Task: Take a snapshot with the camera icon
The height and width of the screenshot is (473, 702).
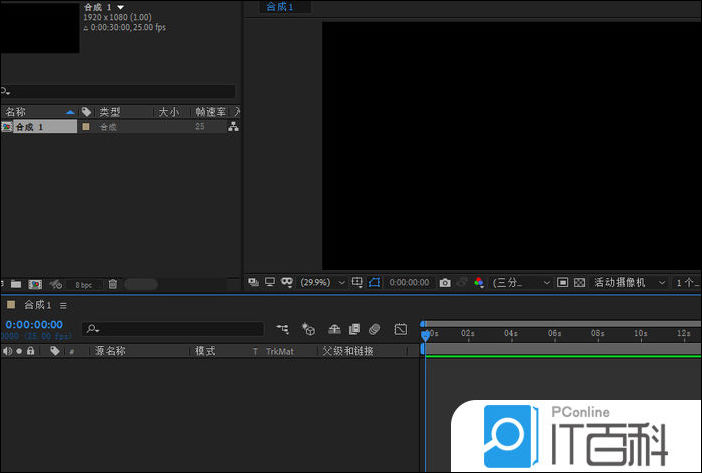Action: tap(445, 283)
